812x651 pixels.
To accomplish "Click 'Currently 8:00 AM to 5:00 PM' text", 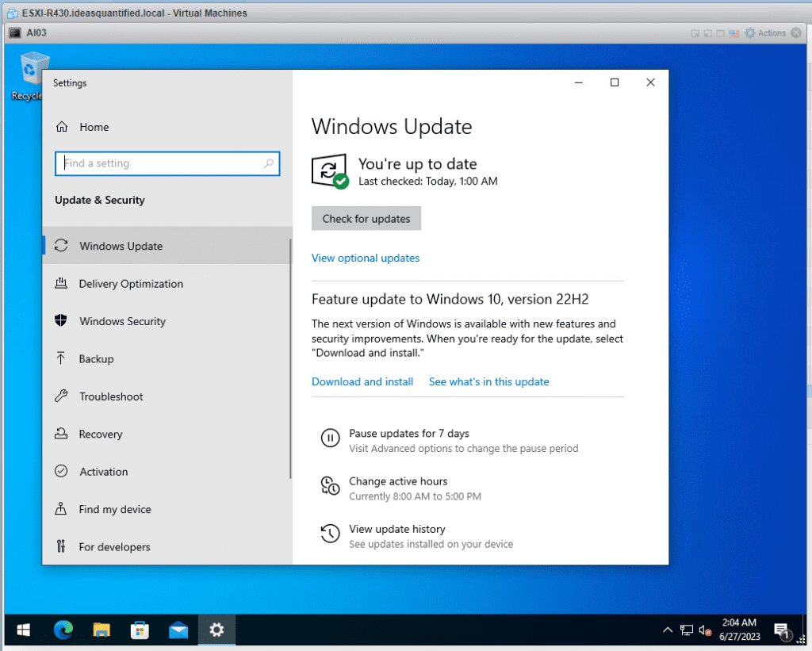I will click(x=415, y=496).
